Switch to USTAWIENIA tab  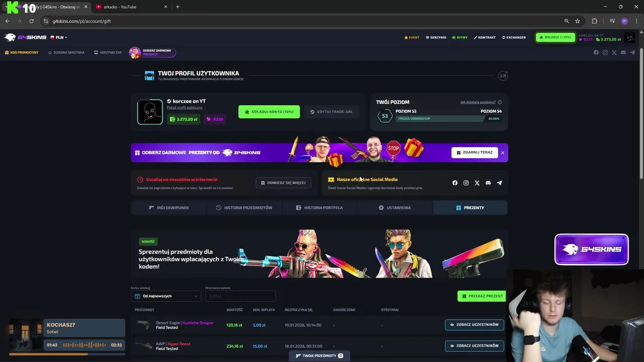pos(395,208)
